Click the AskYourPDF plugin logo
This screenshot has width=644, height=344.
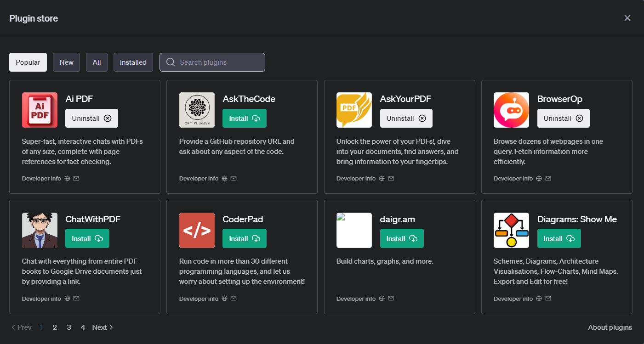click(354, 110)
